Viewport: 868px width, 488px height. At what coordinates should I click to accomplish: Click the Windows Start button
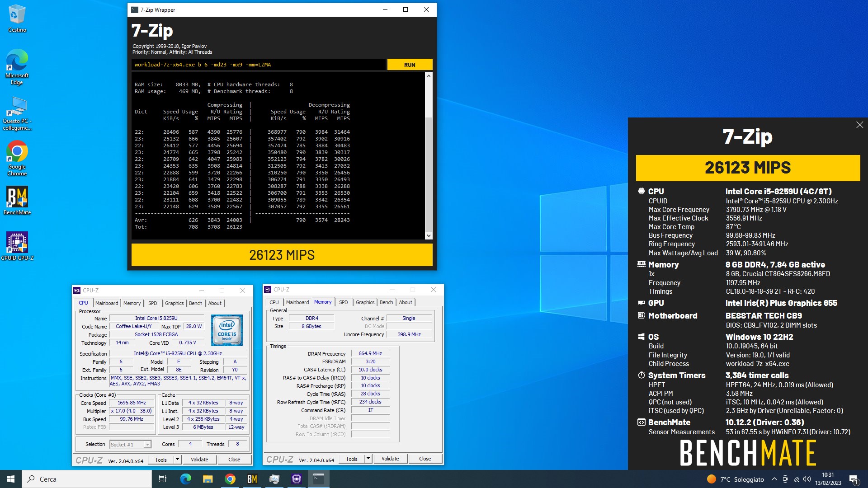[x=11, y=479]
